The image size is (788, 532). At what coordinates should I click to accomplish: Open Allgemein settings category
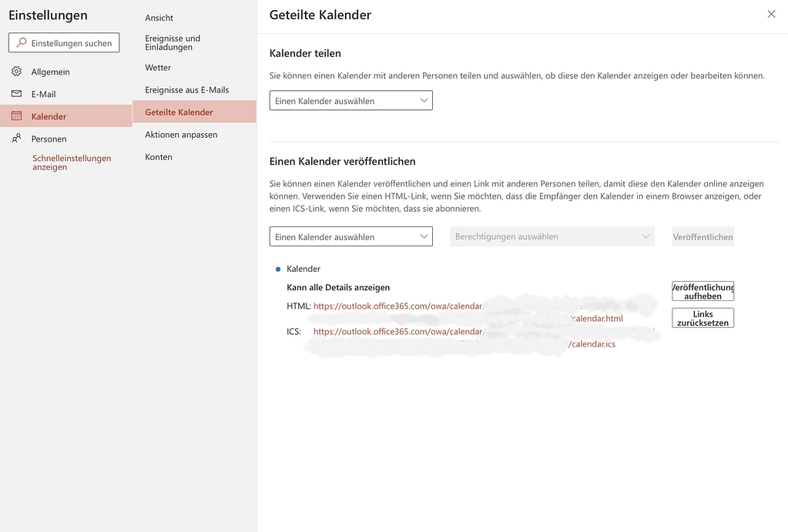[65, 72]
